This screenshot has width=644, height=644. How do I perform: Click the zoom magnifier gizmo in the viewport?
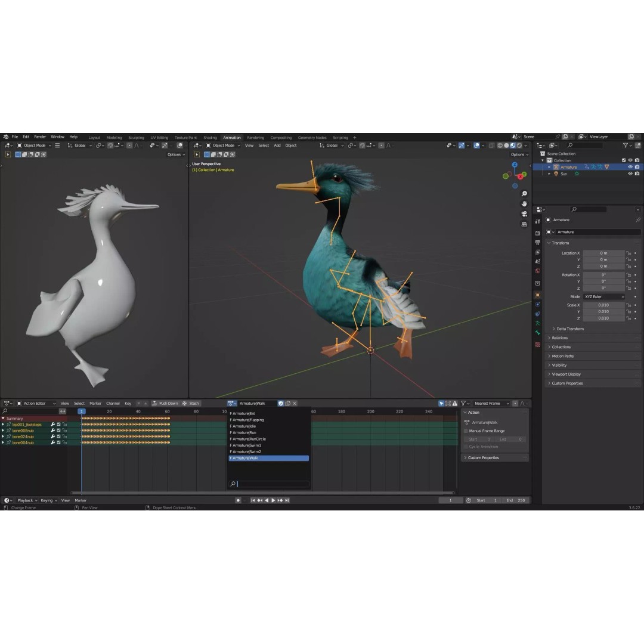tap(524, 193)
